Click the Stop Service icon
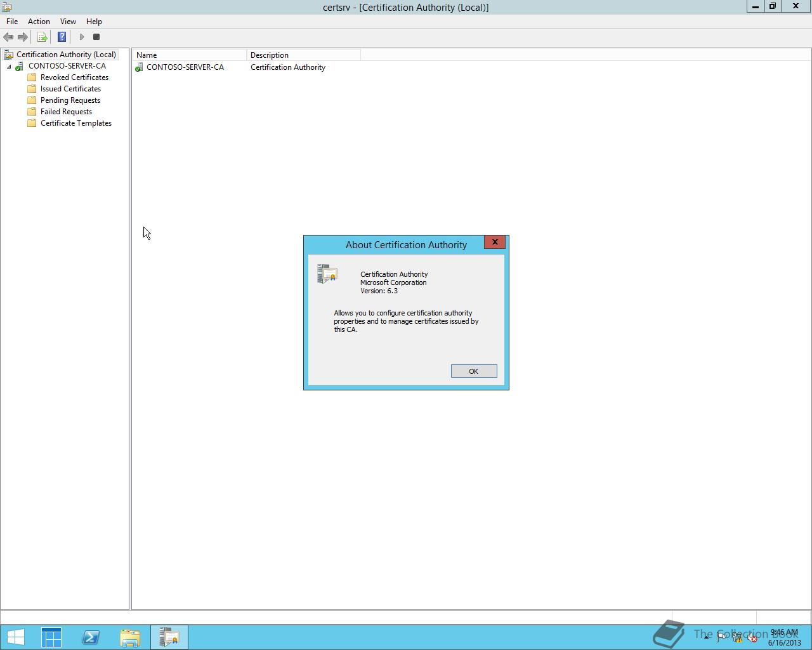Image resolution: width=812 pixels, height=650 pixels. [x=96, y=37]
